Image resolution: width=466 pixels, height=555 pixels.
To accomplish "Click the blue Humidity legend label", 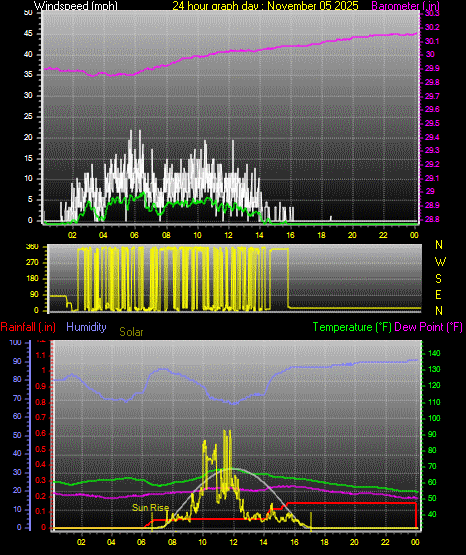I will [x=86, y=327].
